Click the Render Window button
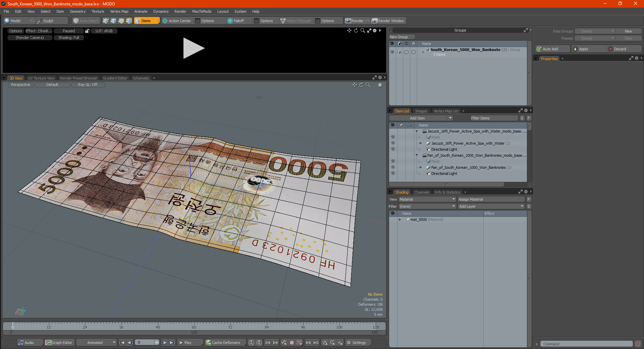This screenshot has width=644, height=349. click(388, 21)
